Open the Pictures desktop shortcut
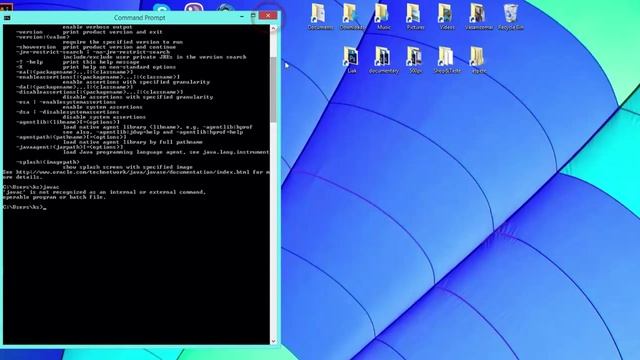The height and width of the screenshot is (360, 640). 415,16
